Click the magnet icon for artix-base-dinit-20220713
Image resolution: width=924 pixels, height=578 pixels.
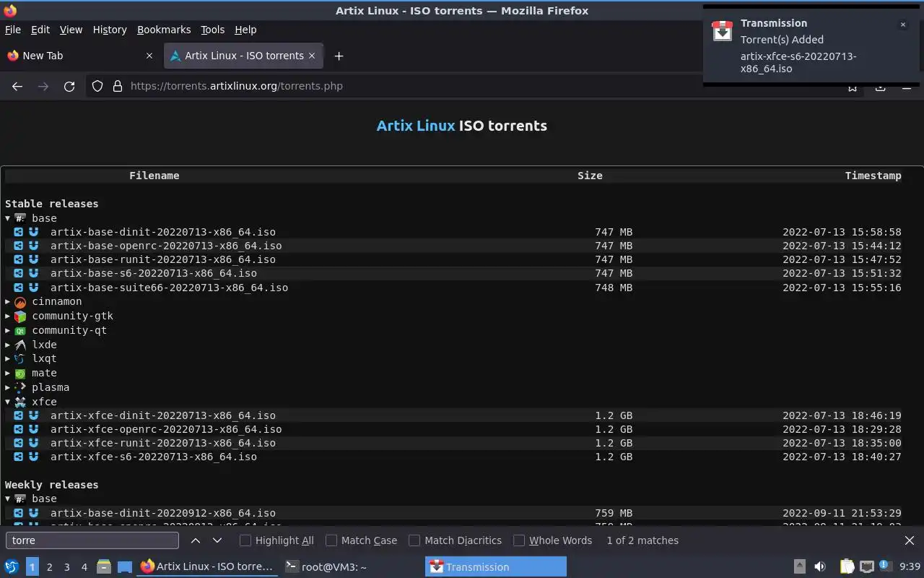[33, 232]
